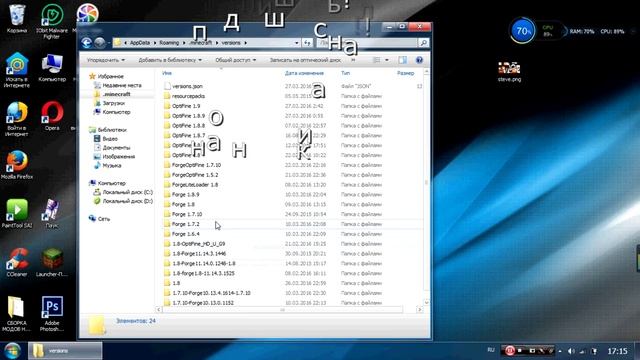The height and width of the screenshot is (360, 640).
Task: Click the versions taskbar button
Action: click(x=65, y=351)
